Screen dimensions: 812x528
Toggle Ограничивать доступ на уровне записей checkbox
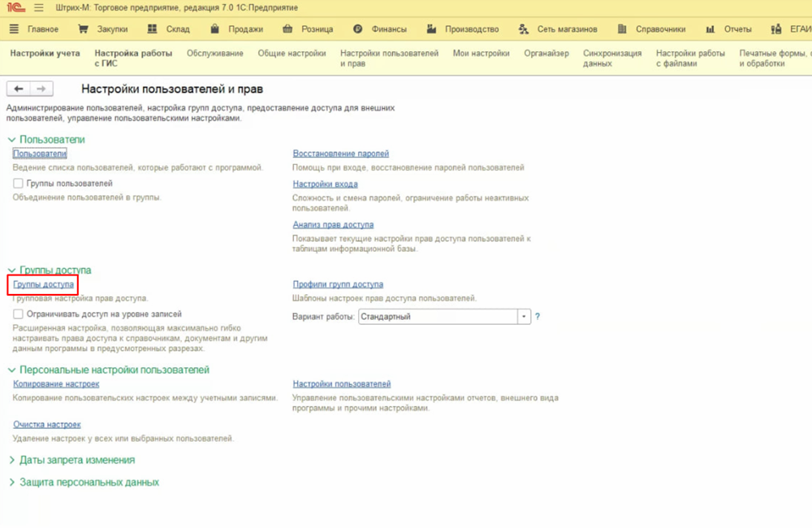(x=18, y=314)
